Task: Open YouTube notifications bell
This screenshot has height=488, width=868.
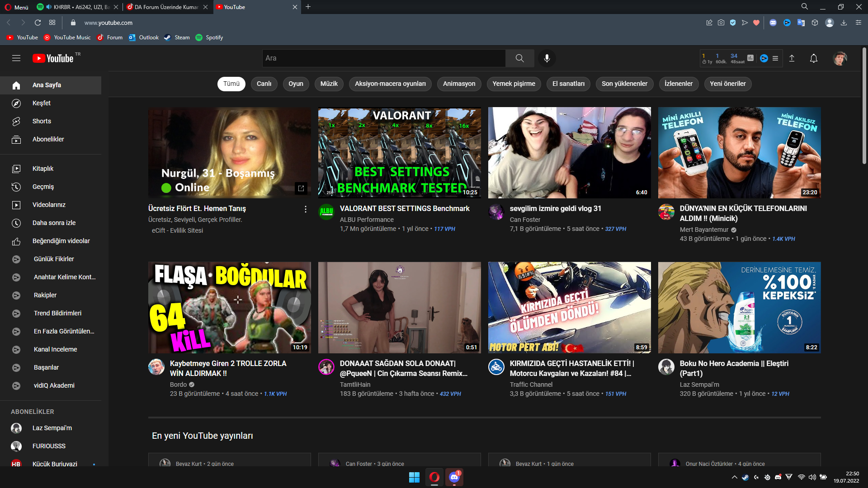Action: (x=813, y=58)
